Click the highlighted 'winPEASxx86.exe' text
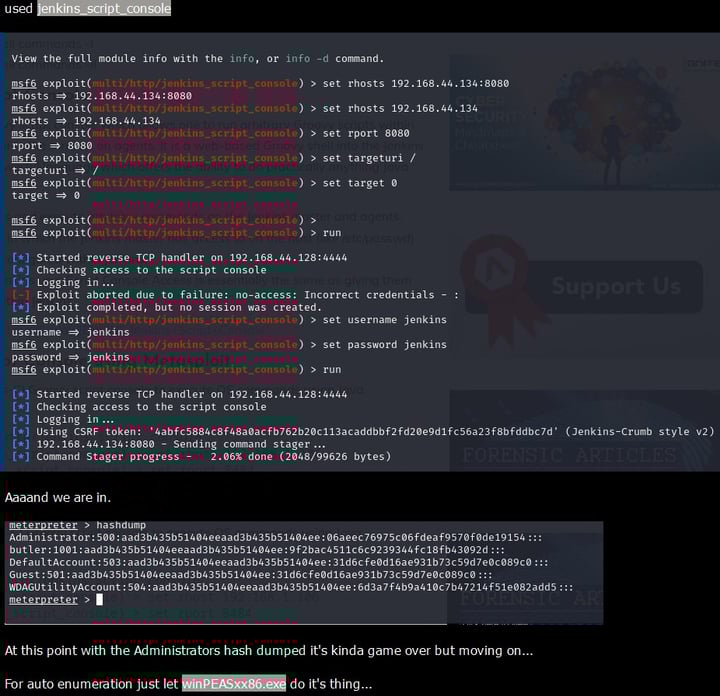Screen dimensions: 720x696 [234, 684]
